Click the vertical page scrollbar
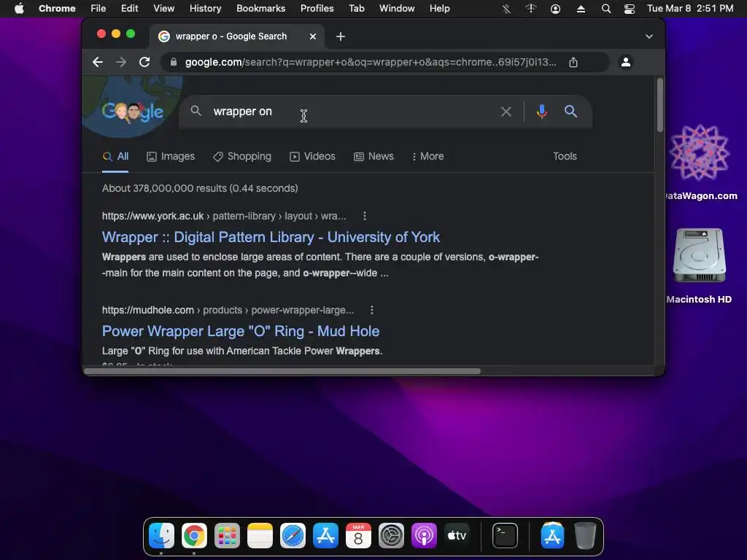Image resolution: width=747 pixels, height=560 pixels. pyautogui.click(x=659, y=105)
